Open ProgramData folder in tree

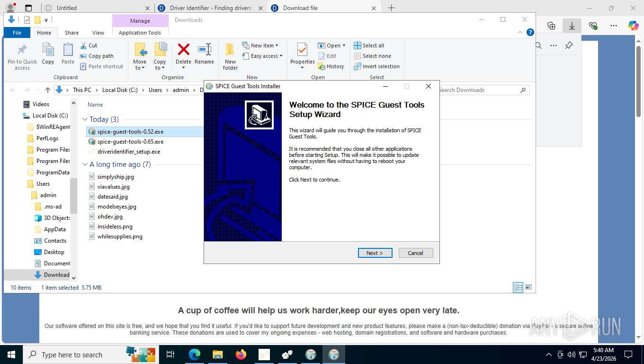[x=53, y=173]
